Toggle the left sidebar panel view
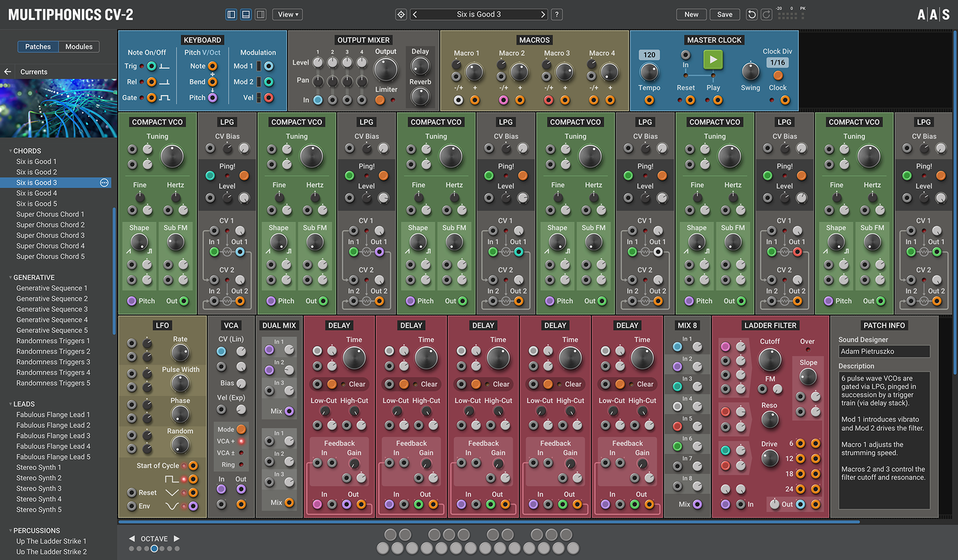Screen dimensions: 958x560 [231, 14]
